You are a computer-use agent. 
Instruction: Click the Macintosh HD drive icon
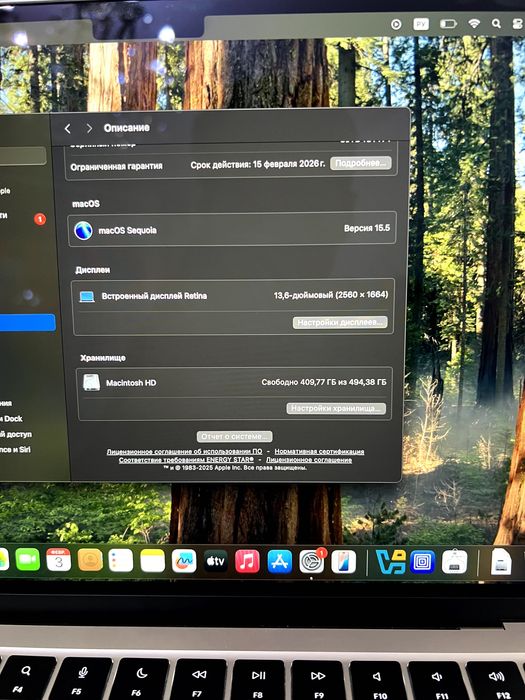[x=91, y=383]
